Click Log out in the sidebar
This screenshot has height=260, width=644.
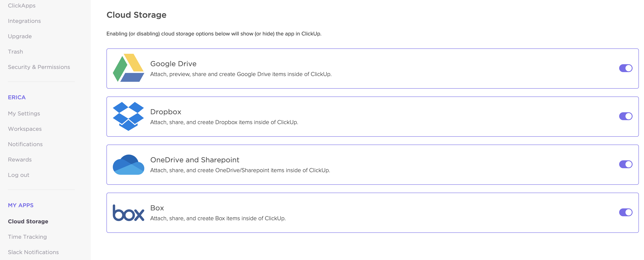(x=19, y=175)
